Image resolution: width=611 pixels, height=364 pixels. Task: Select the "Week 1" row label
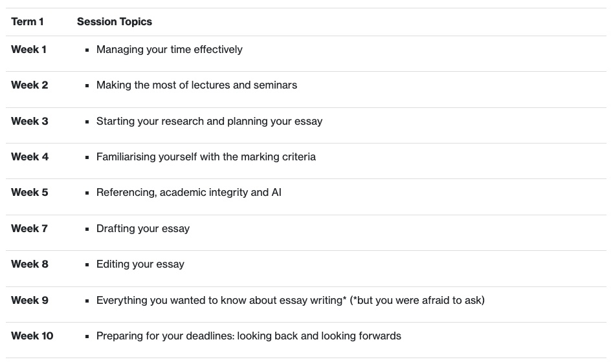(x=29, y=50)
